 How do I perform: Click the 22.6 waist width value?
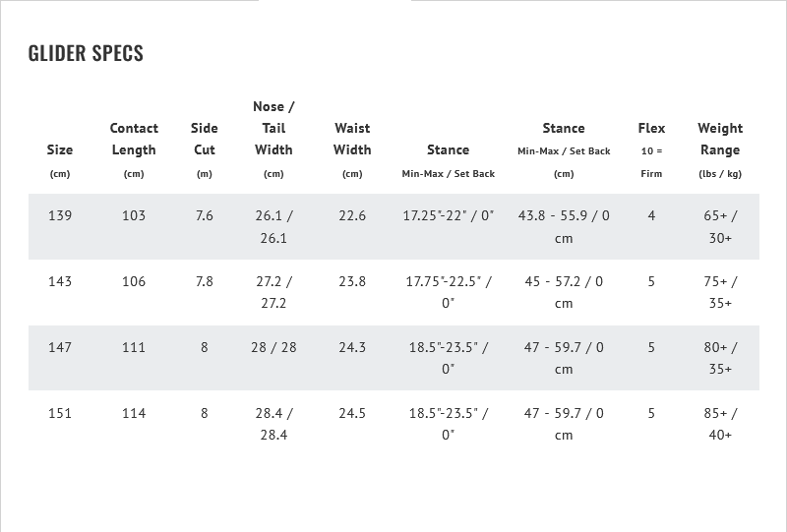tap(352, 215)
